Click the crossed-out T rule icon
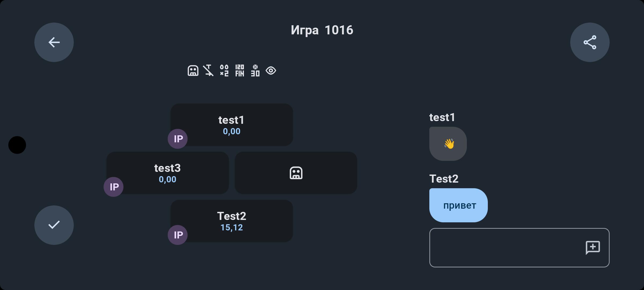The width and height of the screenshot is (644, 290). click(x=208, y=71)
